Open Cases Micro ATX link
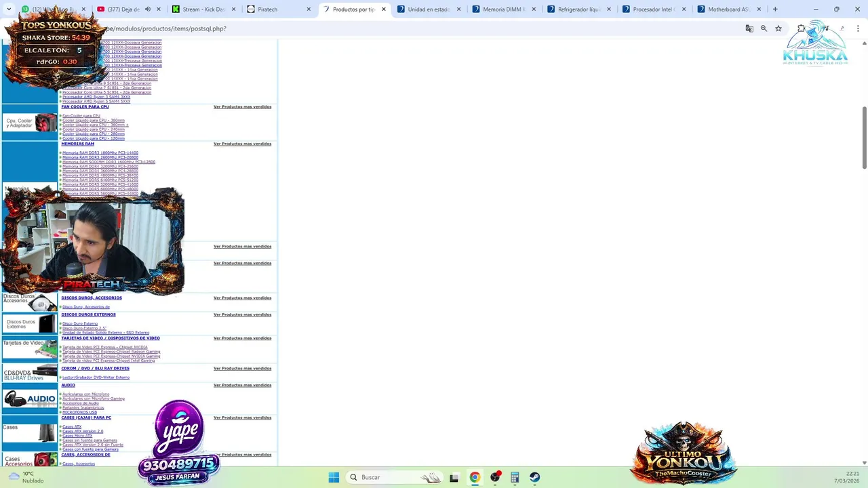The image size is (868, 488). (77, 436)
